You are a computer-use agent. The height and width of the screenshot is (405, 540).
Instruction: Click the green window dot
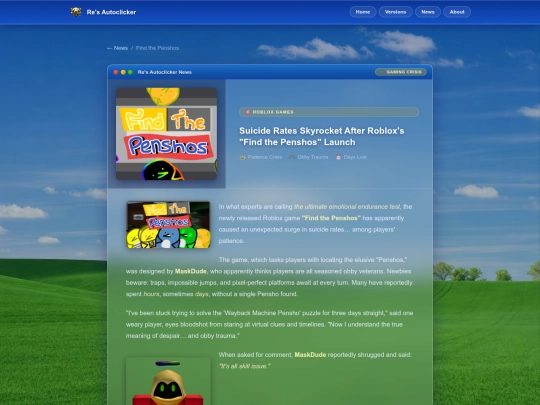point(130,72)
